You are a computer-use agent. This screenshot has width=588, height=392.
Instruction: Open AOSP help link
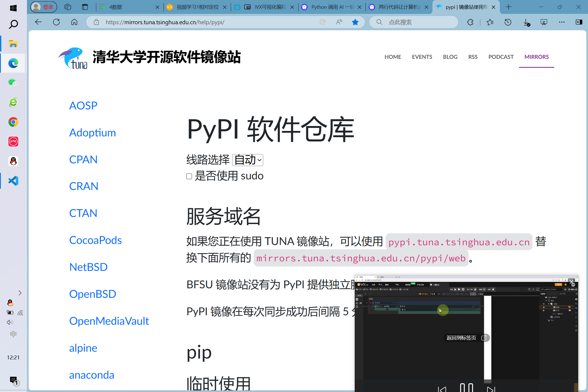point(83,106)
